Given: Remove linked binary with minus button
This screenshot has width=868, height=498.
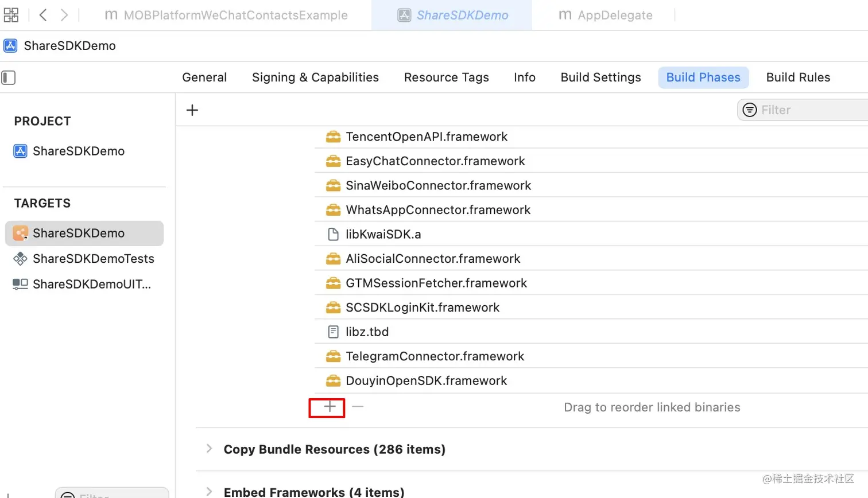Looking at the screenshot, I should pyautogui.click(x=358, y=407).
